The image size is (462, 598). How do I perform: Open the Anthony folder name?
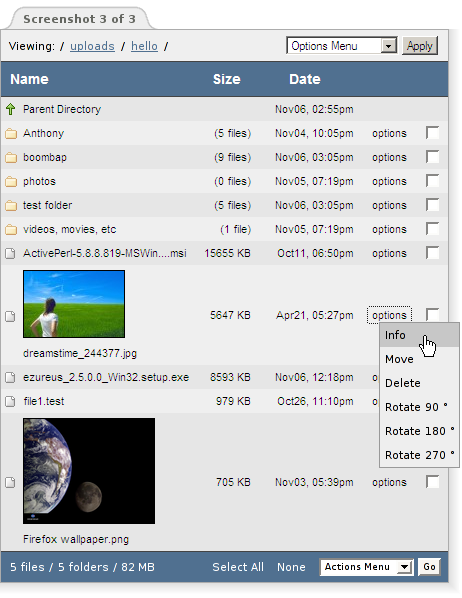[43, 133]
